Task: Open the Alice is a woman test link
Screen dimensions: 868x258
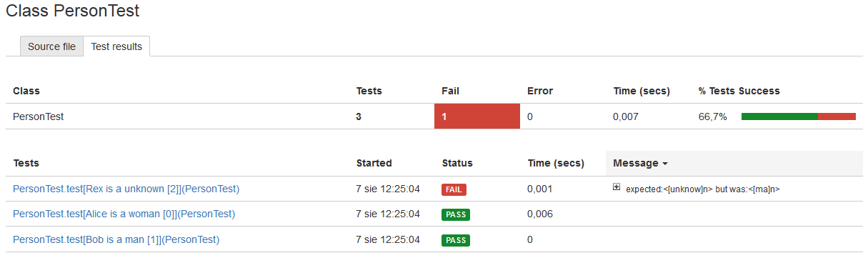Action: point(124,214)
